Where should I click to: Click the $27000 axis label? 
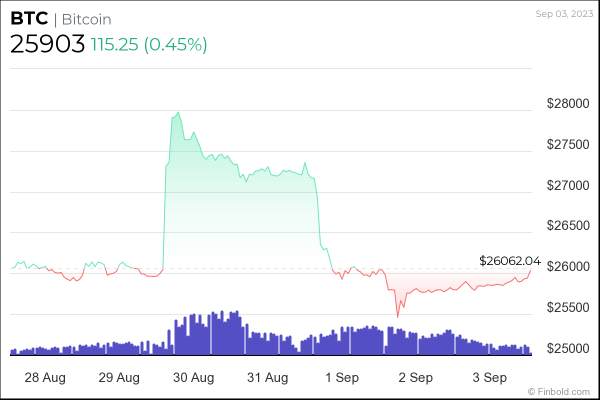pos(568,185)
